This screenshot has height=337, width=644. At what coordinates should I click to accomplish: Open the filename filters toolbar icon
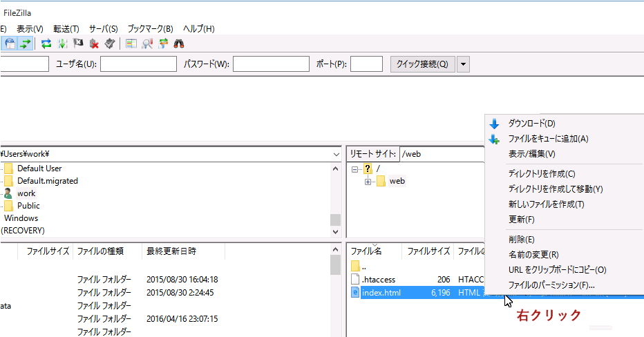coord(131,44)
